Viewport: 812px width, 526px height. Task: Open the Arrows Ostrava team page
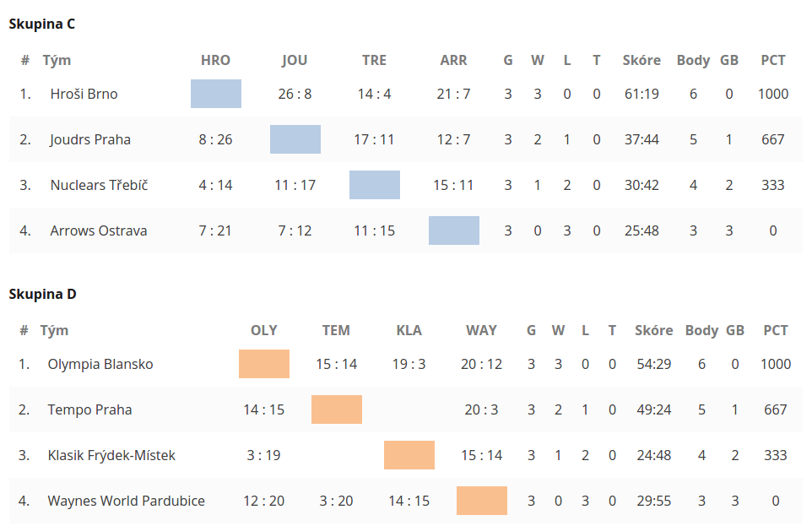pos(98,230)
